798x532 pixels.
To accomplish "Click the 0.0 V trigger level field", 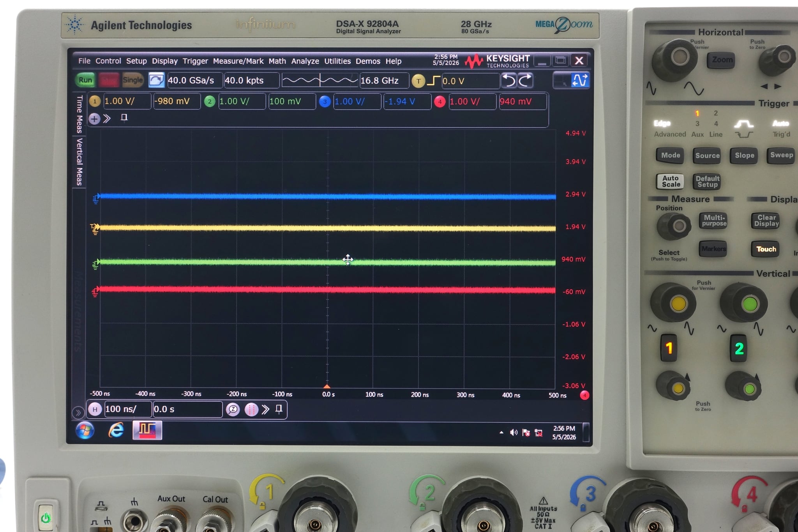I will click(470, 81).
